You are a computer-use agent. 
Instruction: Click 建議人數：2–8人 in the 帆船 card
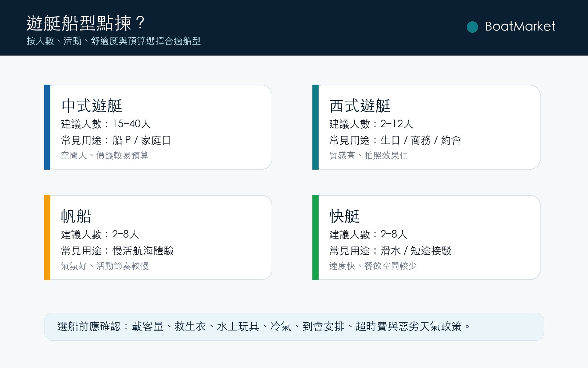[100, 234]
